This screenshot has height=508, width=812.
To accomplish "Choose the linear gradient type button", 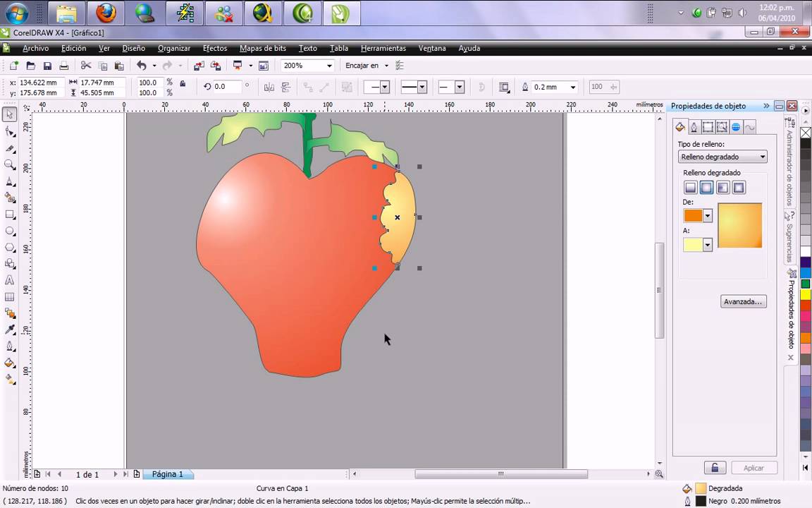I will pos(690,188).
